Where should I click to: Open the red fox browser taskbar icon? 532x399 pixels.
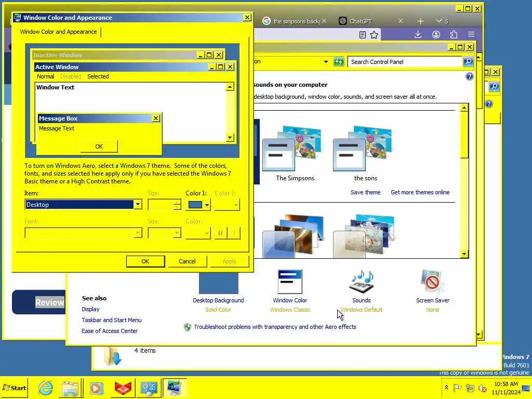[x=123, y=388]
